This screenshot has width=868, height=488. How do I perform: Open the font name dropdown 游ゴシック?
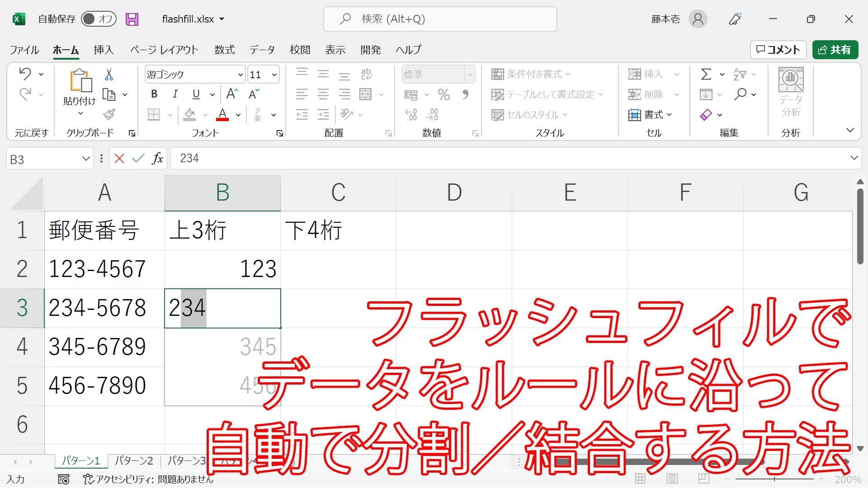[240, 75]
